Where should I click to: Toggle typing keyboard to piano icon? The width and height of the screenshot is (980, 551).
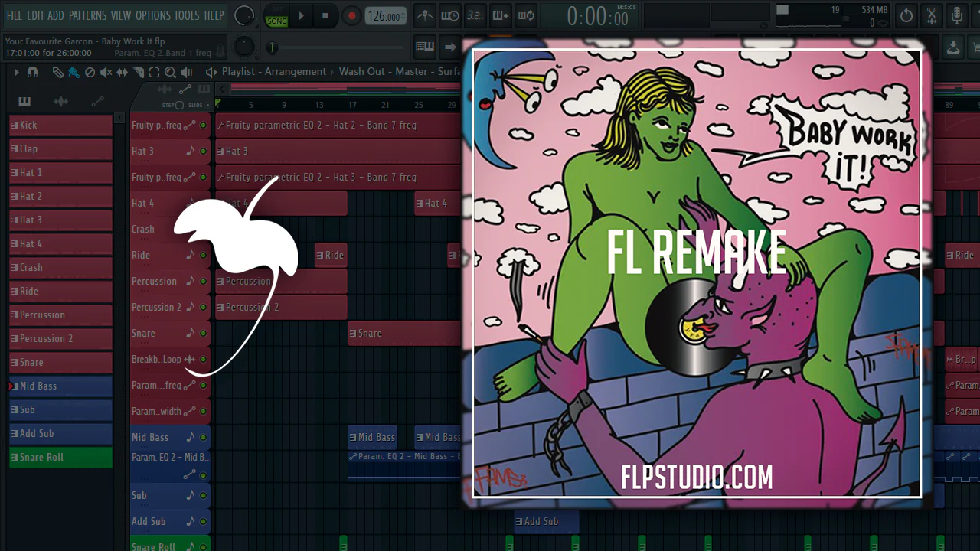pos(425,47)
